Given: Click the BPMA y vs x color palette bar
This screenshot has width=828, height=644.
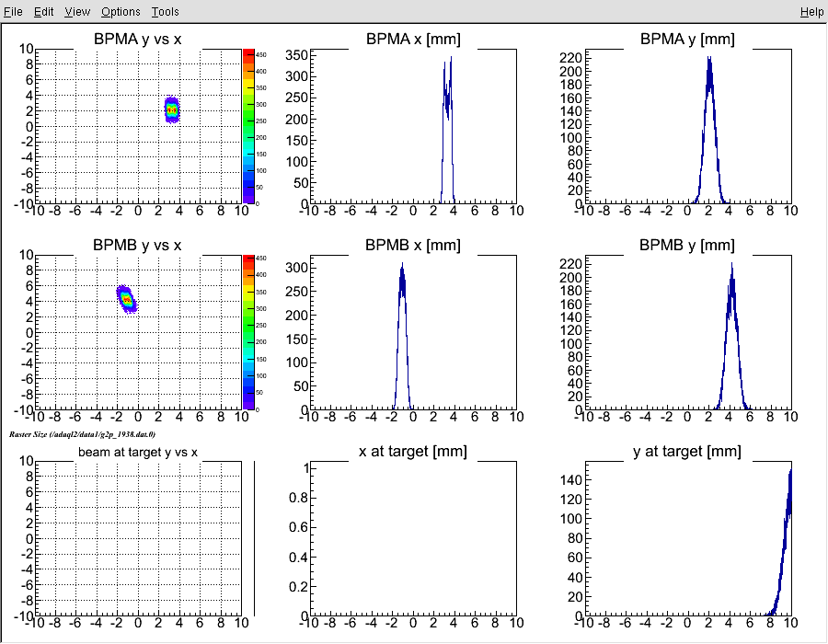Looking at the screenshot, I should [248, 126].
